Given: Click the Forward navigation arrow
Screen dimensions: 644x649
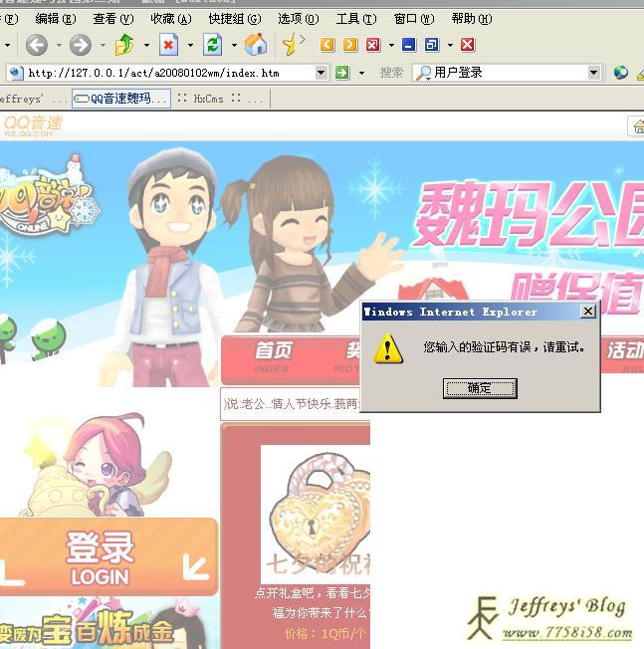Looking at the screenshot, I should (x=81, y=45).
